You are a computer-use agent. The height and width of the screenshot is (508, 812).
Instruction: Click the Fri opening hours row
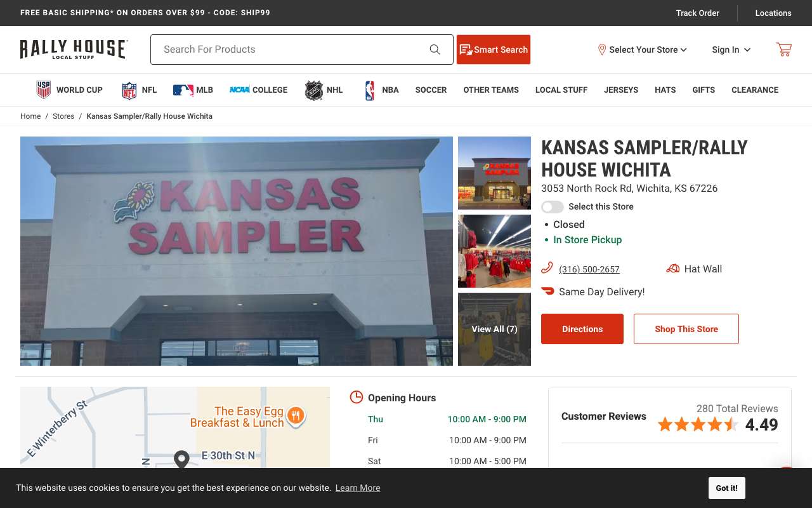pyautogui.click(x=447, y=440)
